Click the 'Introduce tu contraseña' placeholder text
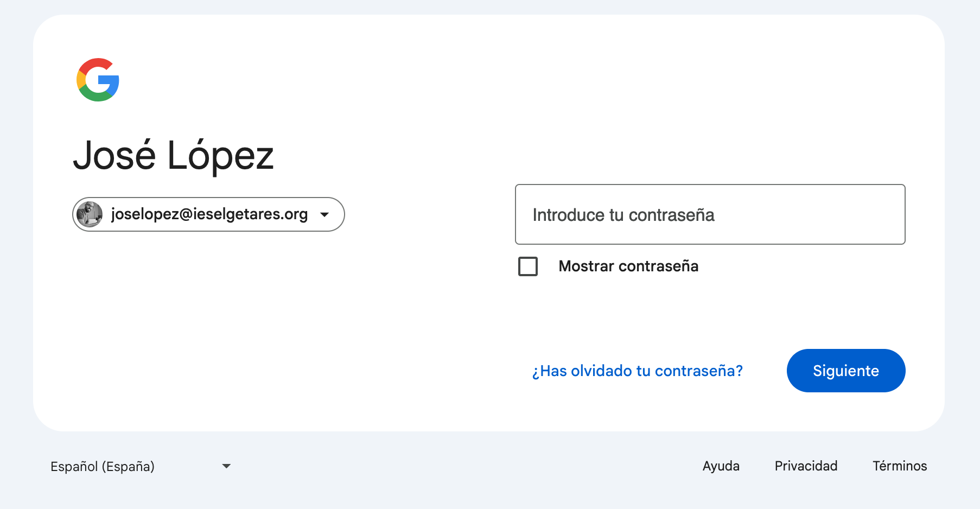Image resolution: width=980 pixels, height=509 pixels. (623, 215)
